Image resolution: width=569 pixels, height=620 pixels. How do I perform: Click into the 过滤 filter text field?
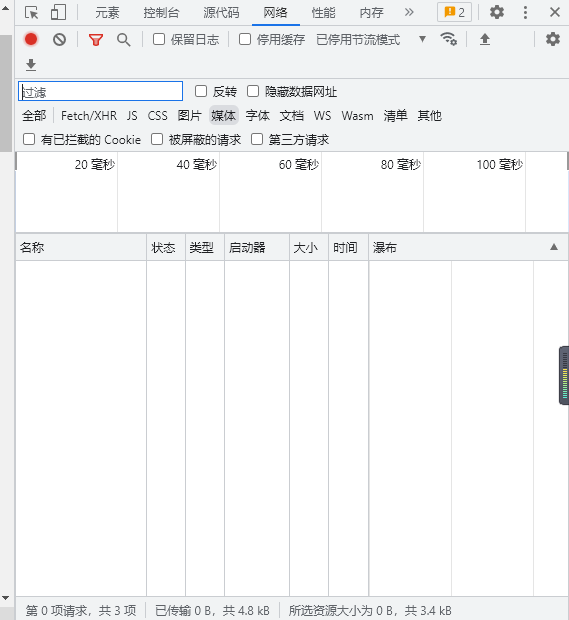pyautogui.click(x=100, y=91)
